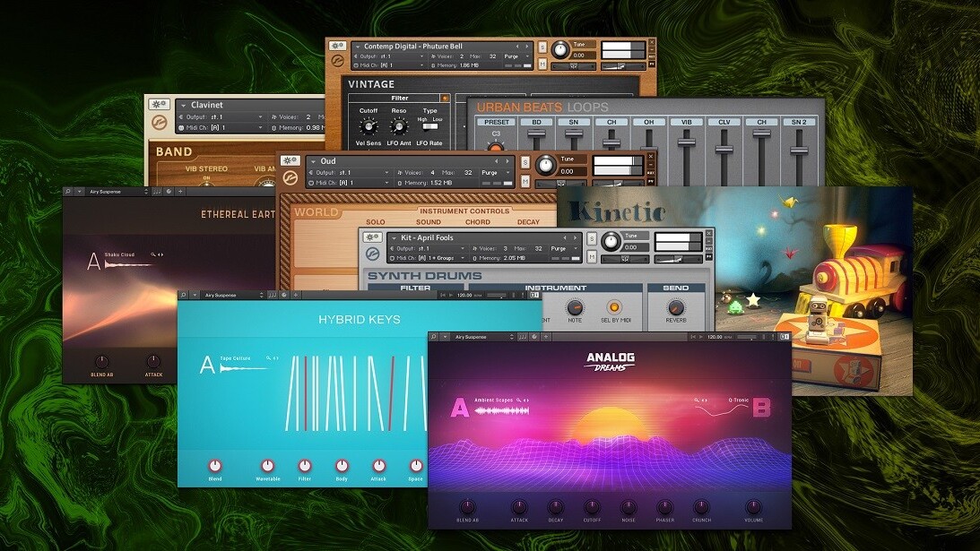
Task: Click next-preset arrow beside Kit - April Fools
Action: (573, 238)
